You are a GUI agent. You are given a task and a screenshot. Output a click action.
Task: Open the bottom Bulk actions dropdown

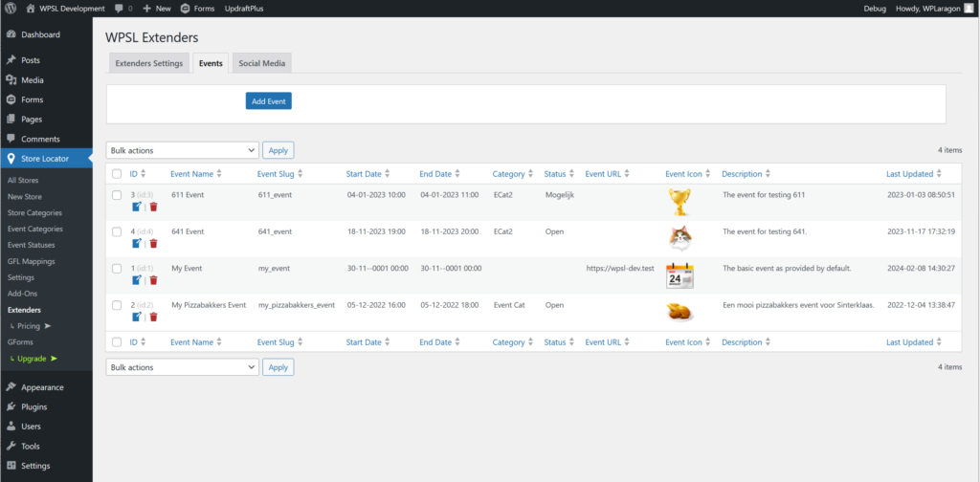(182, 367)
